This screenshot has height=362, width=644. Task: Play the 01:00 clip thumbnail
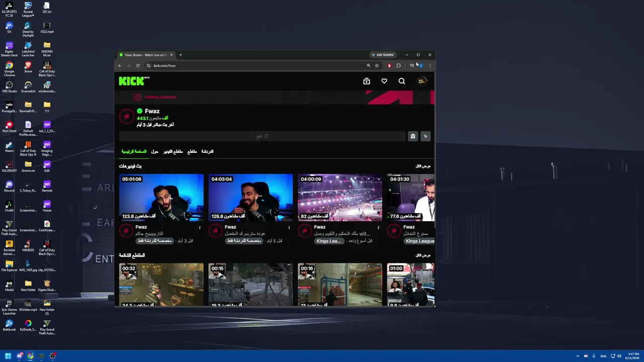tap(411, 285)
